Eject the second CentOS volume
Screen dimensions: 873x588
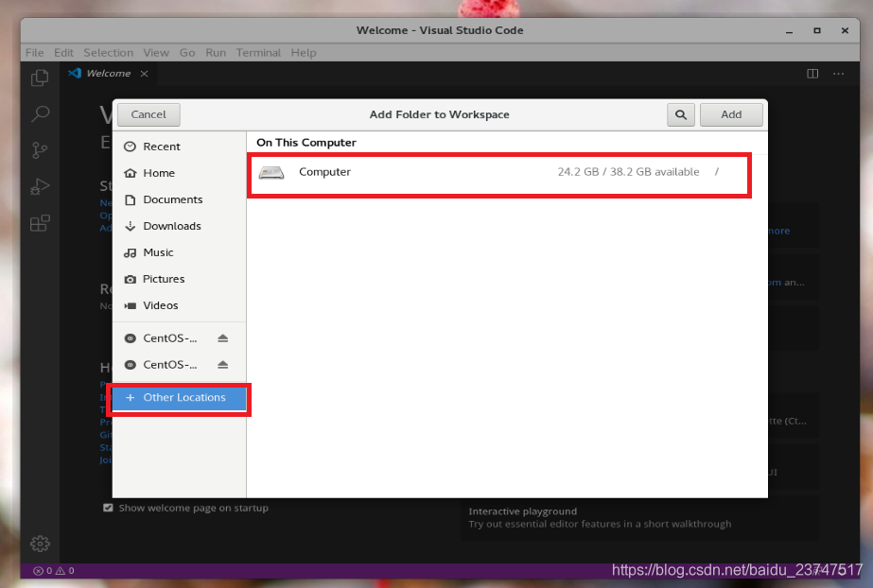(222, 365)
